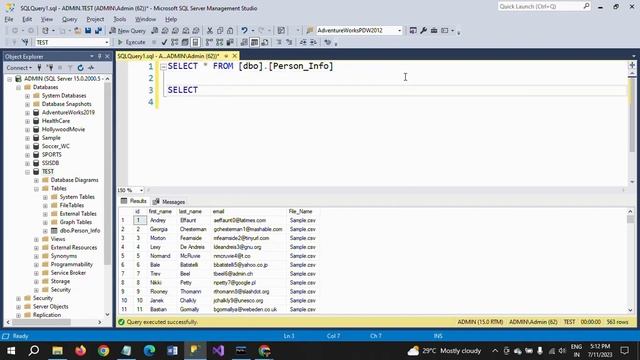Expand the dbo.Person_Info table
The height and width of the screenshot is (360, 640).
(x=45, y=231)
